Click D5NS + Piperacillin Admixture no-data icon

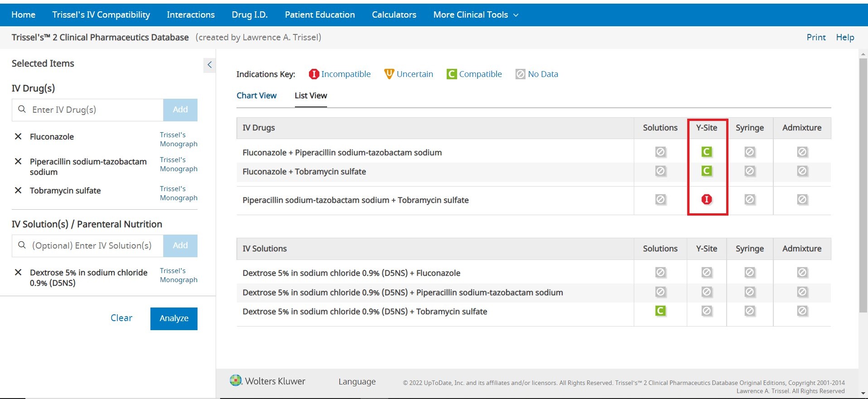point(802,292)
